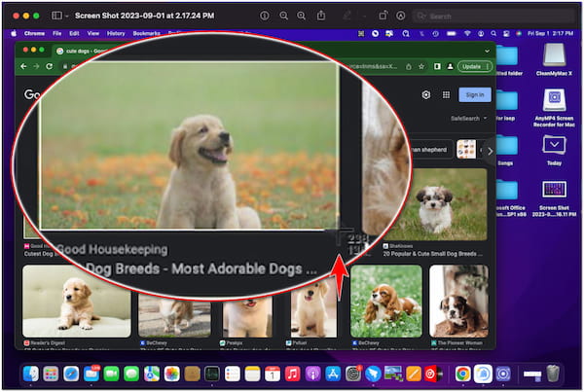Select the cute dogs Chrome tab
The width and height of the screenshot is (584, 392).
(x=83, y=51)
